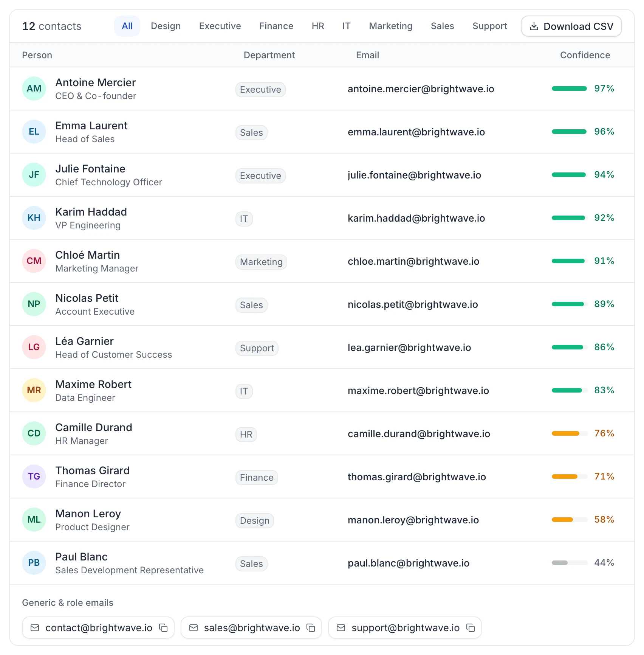Screen dimensions: 644x655
Task: Click the PB avatar for Paul Blanc
Action: 34,563
